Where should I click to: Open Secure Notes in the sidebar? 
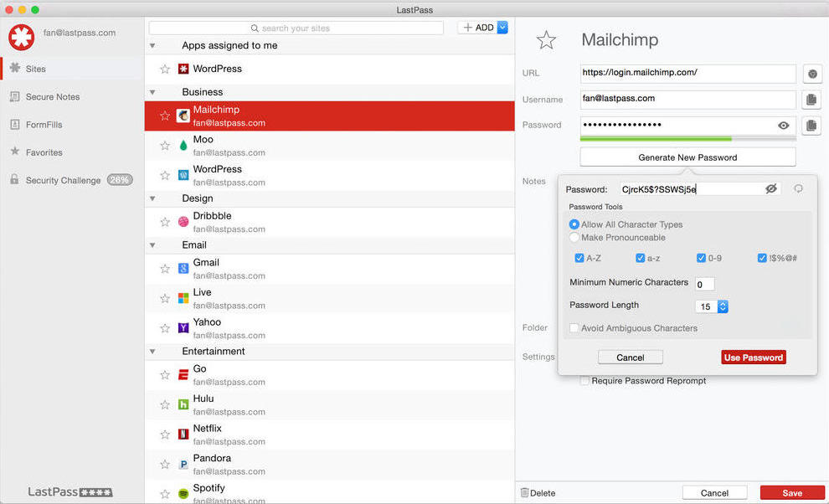[x=52, y=97]
